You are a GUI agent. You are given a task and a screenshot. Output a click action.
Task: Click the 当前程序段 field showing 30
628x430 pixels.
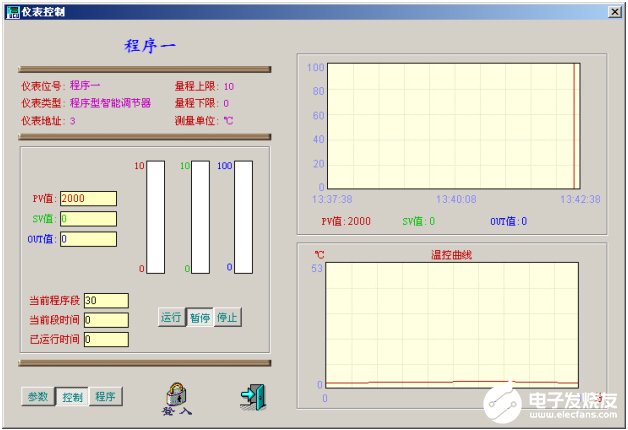[x=106, y=300]
